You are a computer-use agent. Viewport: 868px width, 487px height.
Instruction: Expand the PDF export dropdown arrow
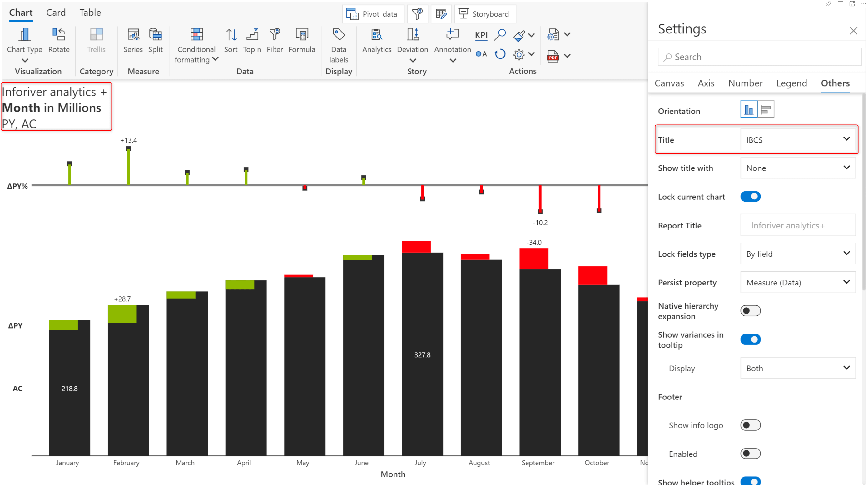568,56
